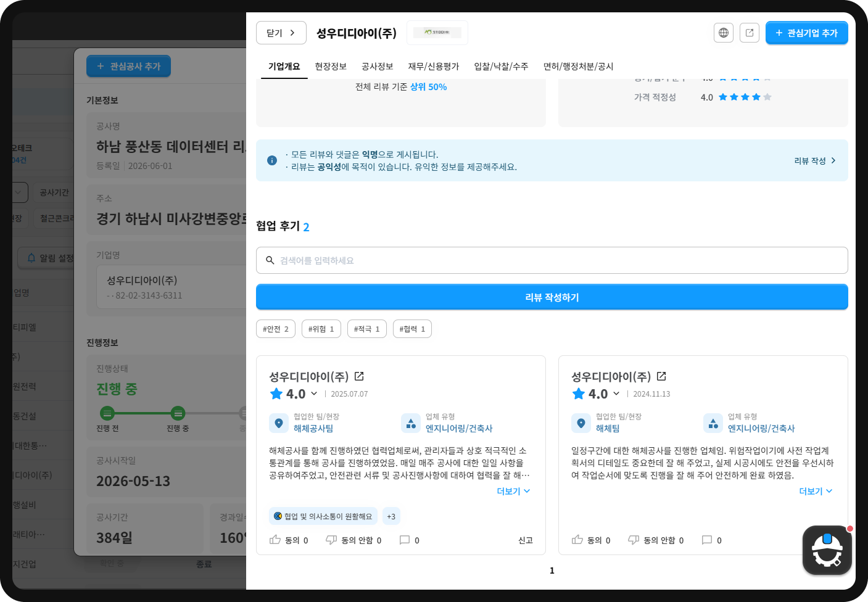The width and height of the screenshot is (868, 602).
Task: Report the review with 신고
Action: [526, 540]
